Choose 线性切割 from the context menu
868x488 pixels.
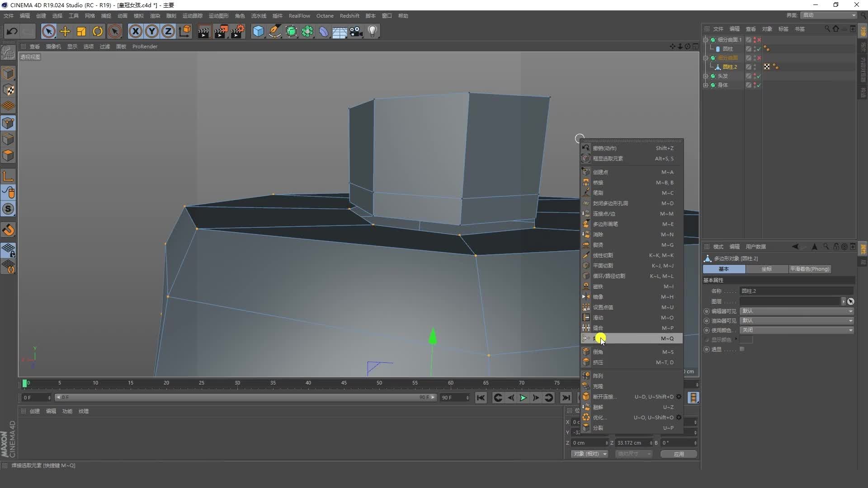pyautogui.click(x=632, y=255)
